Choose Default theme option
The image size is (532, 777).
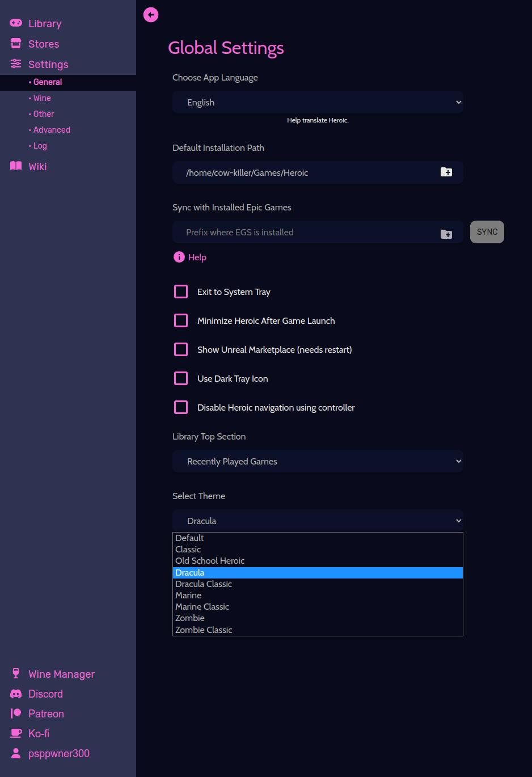318,538
